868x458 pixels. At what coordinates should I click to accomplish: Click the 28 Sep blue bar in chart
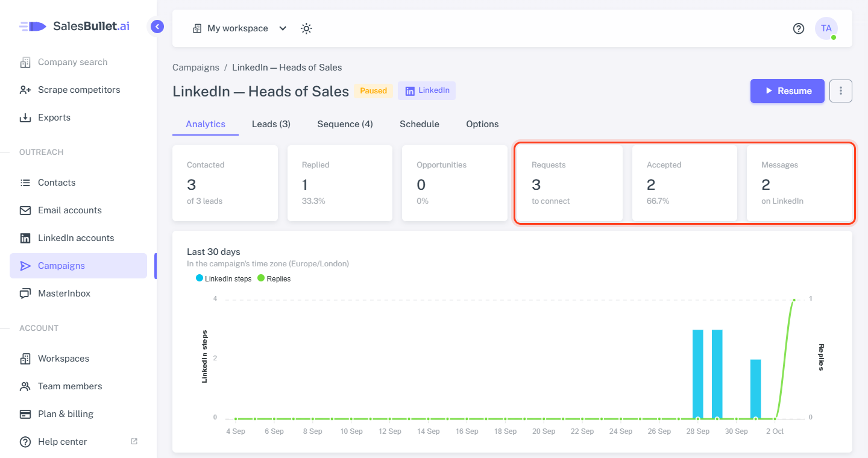click(698, 374)
